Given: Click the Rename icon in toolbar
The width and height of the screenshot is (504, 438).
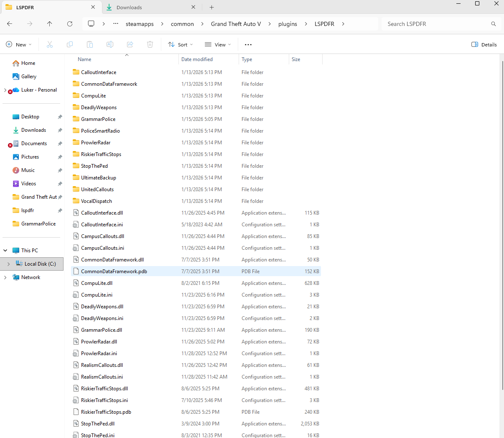Looking at the screenshot, I should pyautogui.click(x=110, y=44).
